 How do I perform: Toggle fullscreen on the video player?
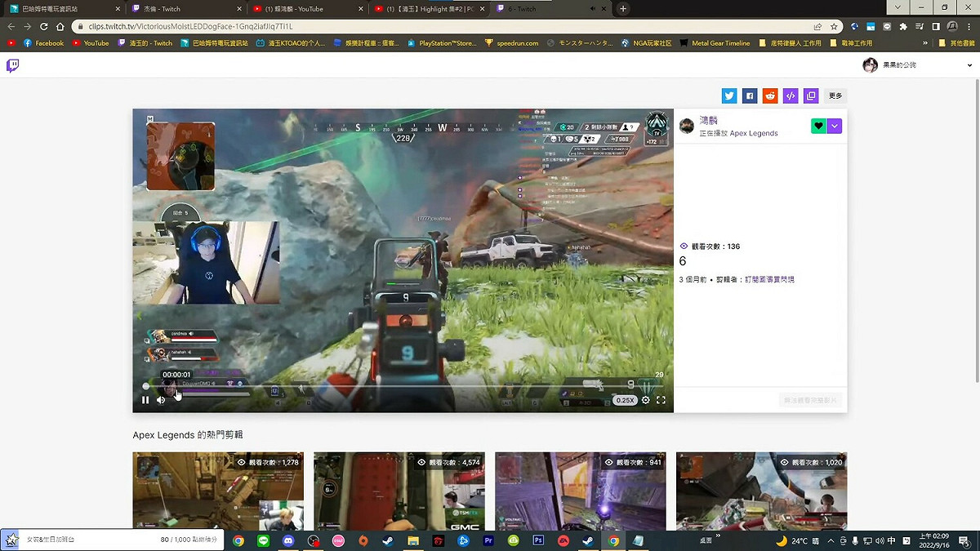pyautogui.click(x=661, y=400)
